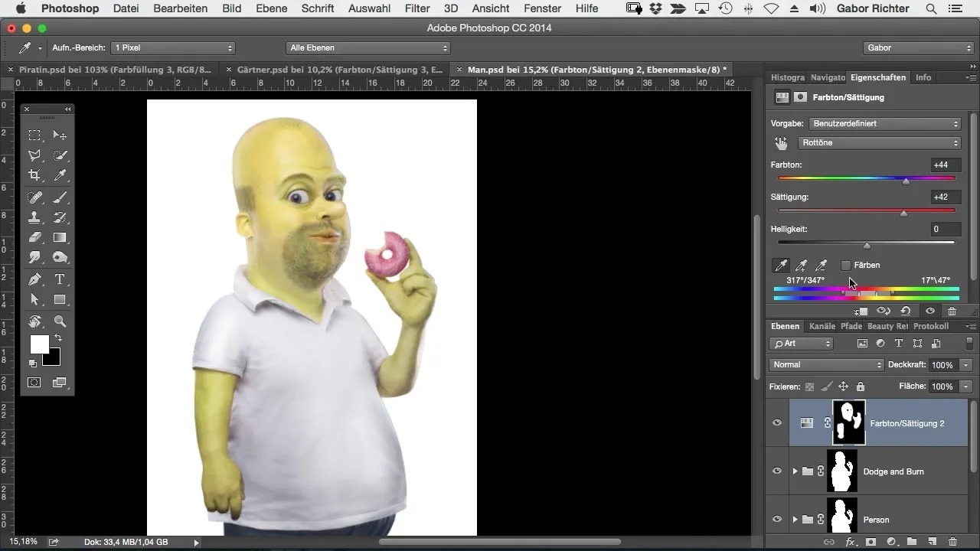Expand the Dodge and Burn group
This screenshot has width=980, height=551.
coord(795,471)
